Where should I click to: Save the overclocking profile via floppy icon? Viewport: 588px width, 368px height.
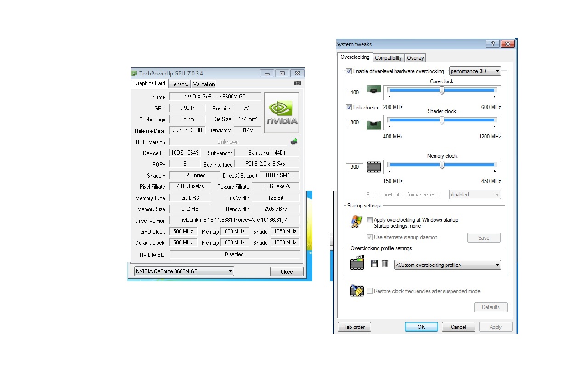374,264
